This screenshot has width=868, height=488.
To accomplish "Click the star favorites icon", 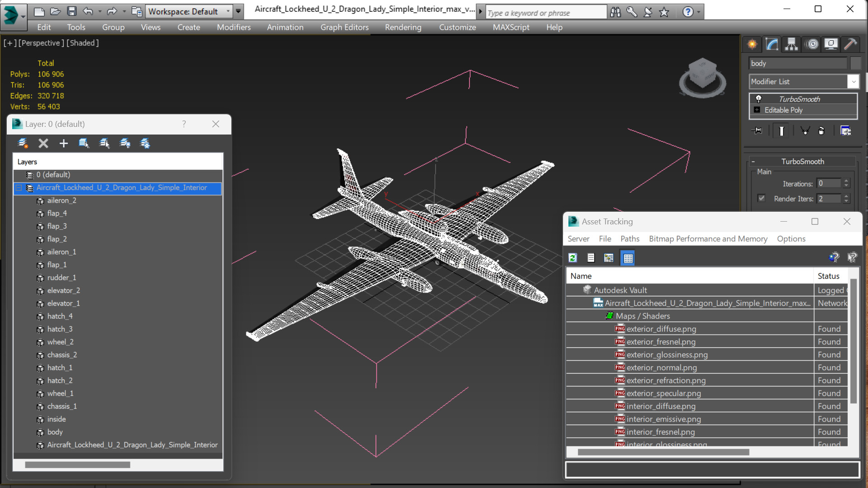I will coord(664,12).
